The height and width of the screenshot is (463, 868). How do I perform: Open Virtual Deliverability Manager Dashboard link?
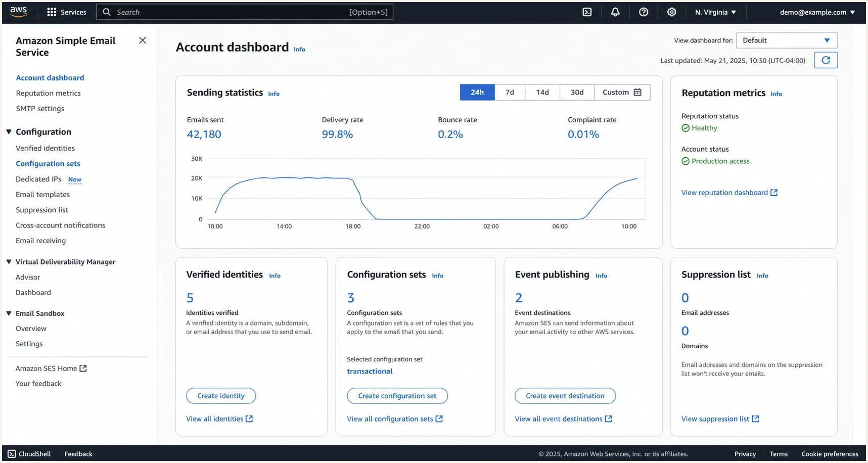(x=33, y=293)
